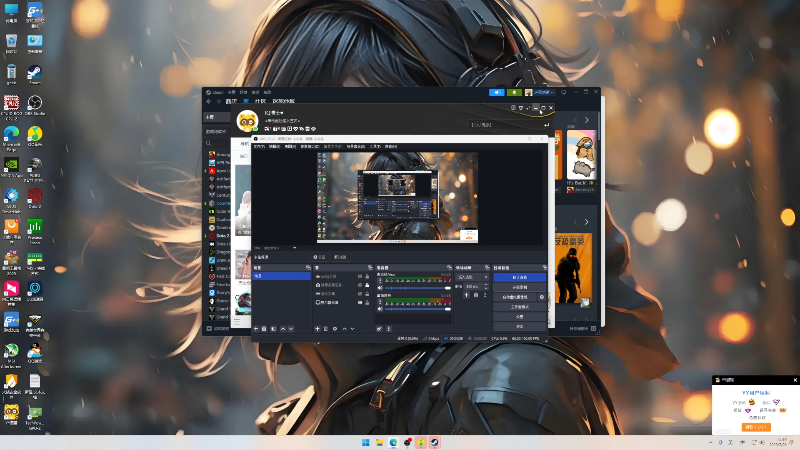Pop out the OBS Transitions dock
The image size is (800, 450).
click(487, 267)
